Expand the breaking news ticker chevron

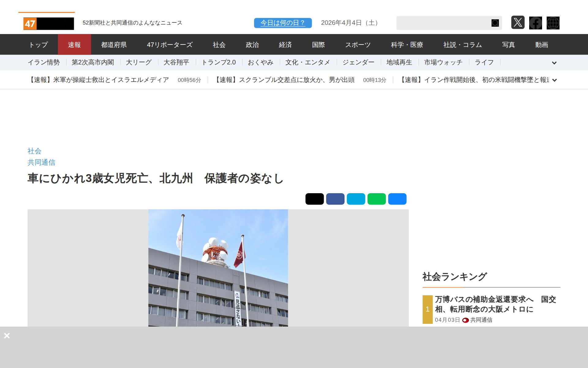click(554, 80)
